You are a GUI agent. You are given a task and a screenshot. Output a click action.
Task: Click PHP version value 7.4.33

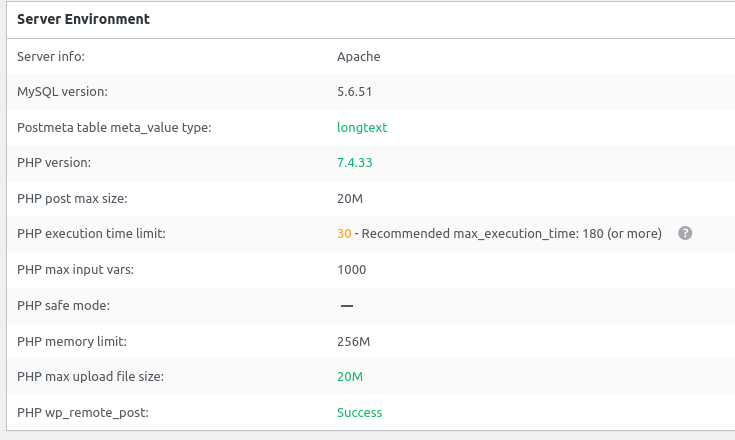pos(354,163)
